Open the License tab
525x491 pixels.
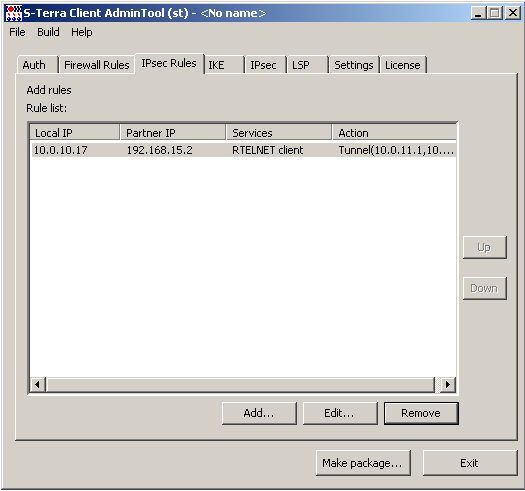[403, 65]
